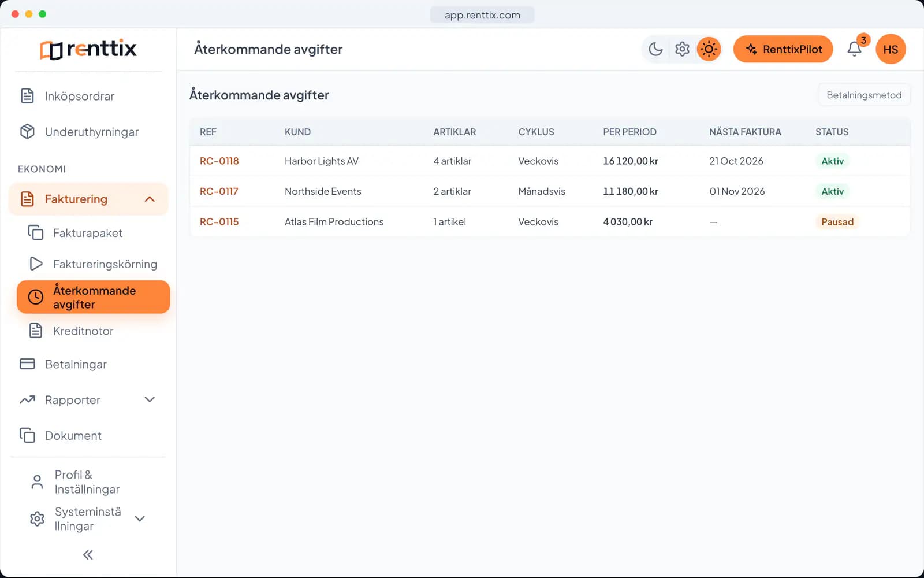The width and height of the screenshot is (924, 578).
Task: Click the Dokument copy icon
Action: coord(27,435)
